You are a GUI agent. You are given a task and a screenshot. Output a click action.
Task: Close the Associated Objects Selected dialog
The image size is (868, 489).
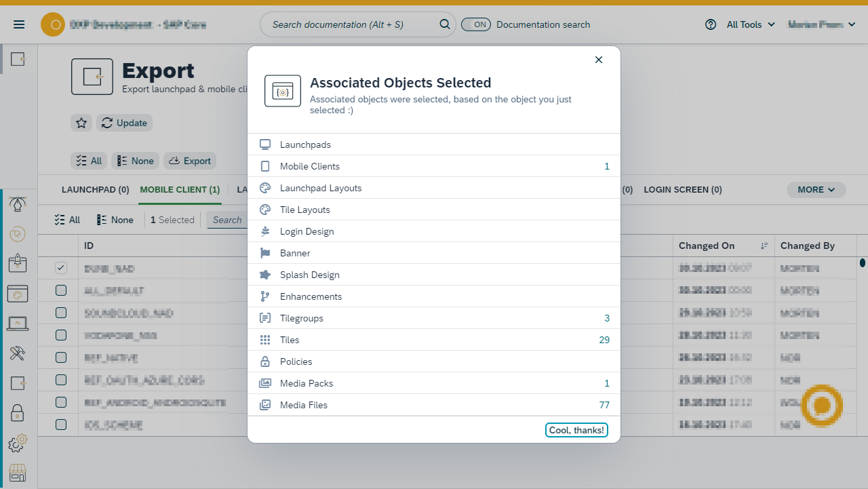[x=599, y=60]
